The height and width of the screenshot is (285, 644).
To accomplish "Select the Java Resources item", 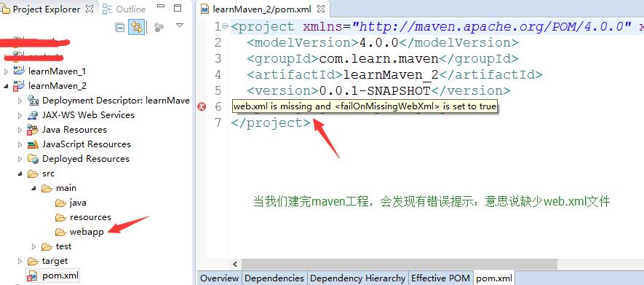I will 74,130.
